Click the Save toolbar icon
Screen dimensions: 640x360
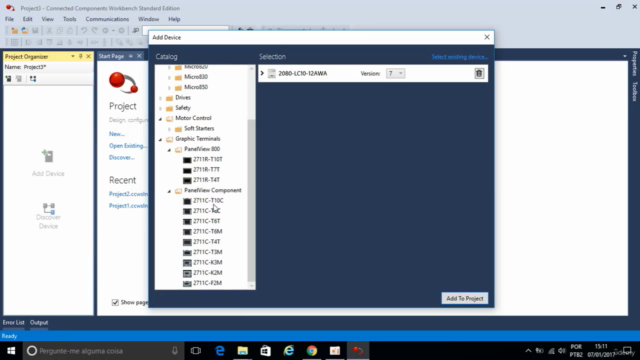[35, 31]
